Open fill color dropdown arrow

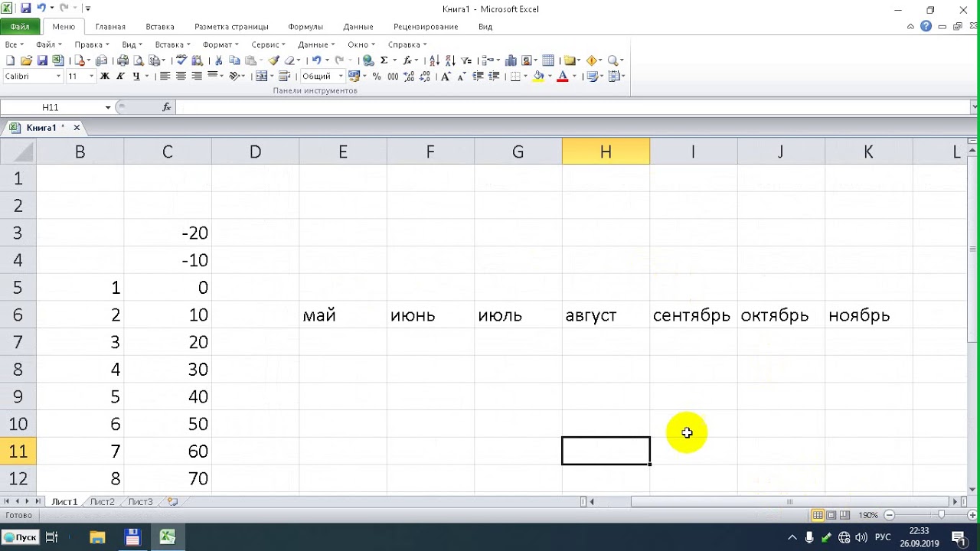tap(550, 77)
